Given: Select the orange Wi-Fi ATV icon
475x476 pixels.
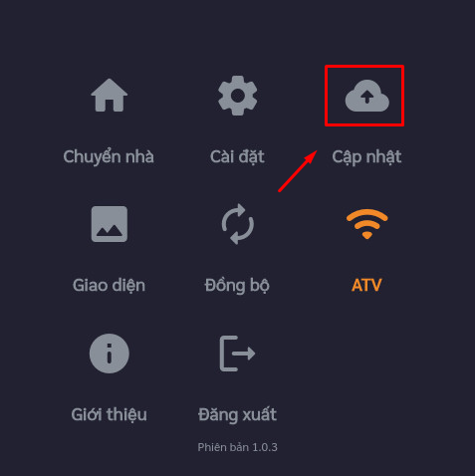Looking at the screenshot, I should coord(367,224).
